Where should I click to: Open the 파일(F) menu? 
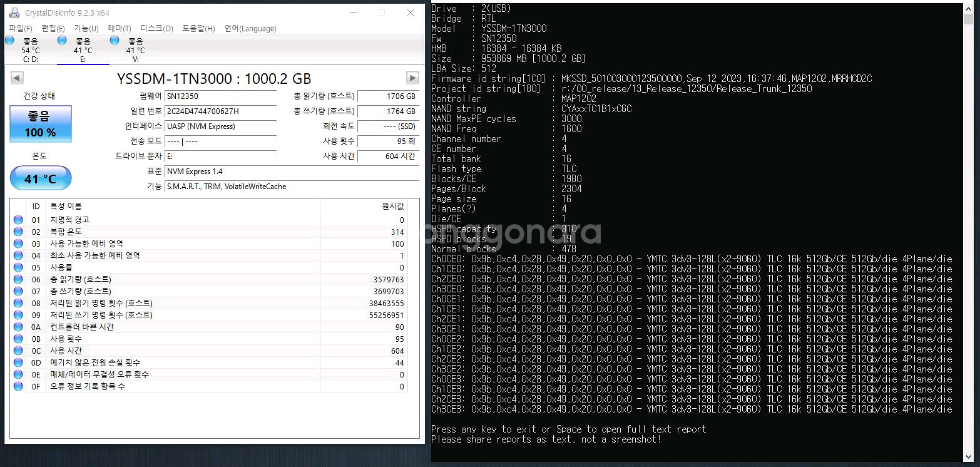[21, 28]
